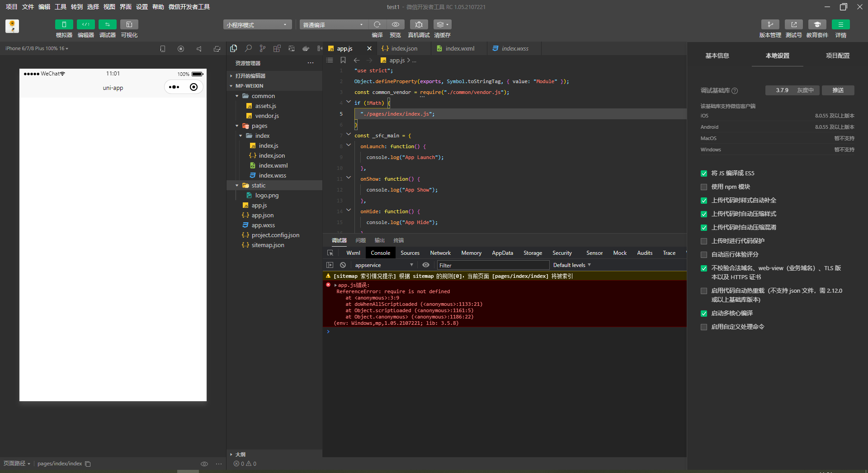The image size is (868, 473).
Task: Click the console Filter input field
Action: (493, 265)
